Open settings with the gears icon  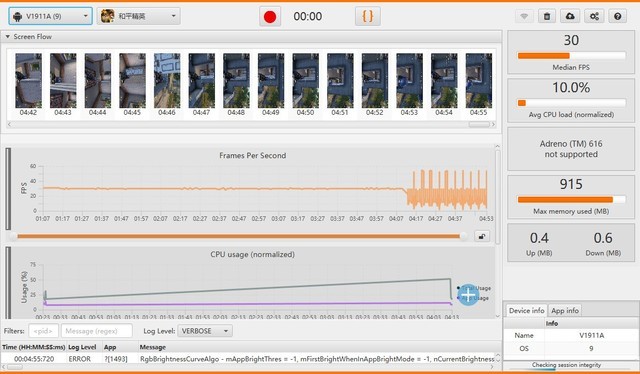pos(594,16)
